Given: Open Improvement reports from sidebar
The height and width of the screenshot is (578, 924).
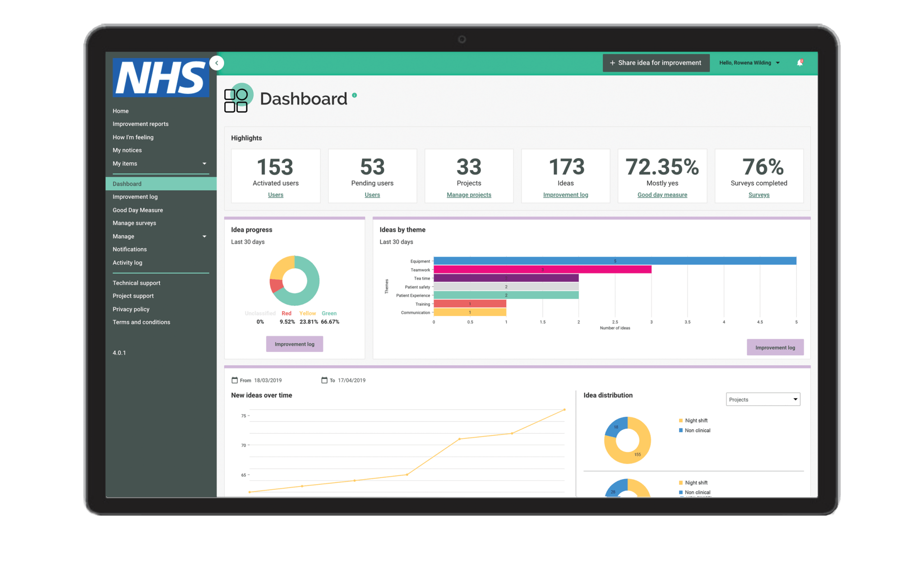Looking at the screenshot, I should (140, 124).
